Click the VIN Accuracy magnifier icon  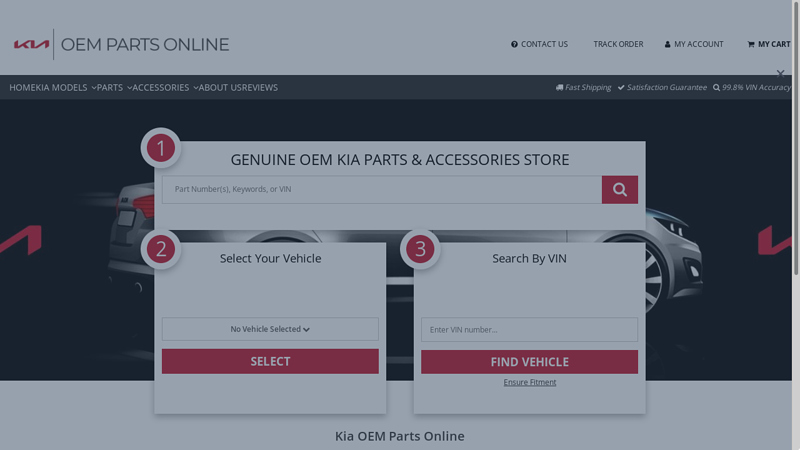(x=716, y=87)
